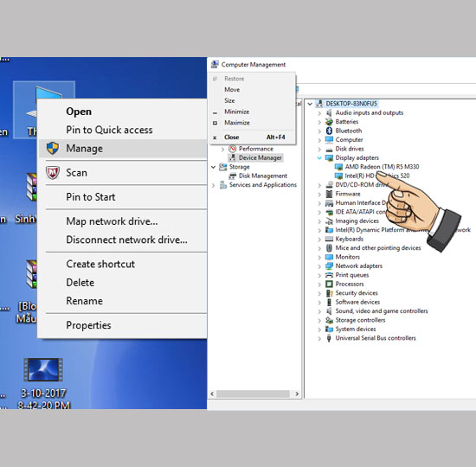
Task: Click the Security devices icon
Action: click(x=329, y=293)
